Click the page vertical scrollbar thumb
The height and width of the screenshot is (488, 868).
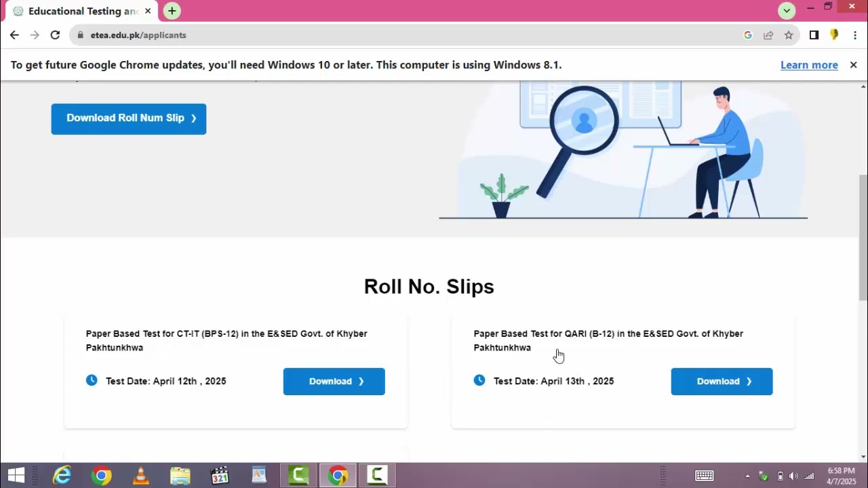click(x=863, y=237)
